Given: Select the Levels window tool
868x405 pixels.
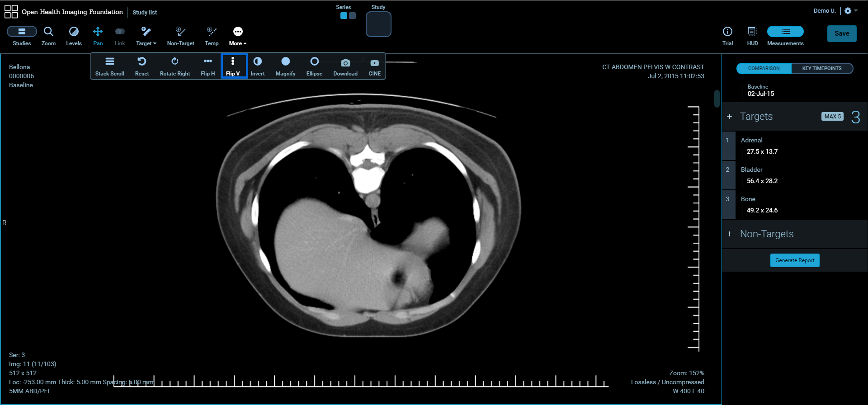Looking at the screenshot, I should click(74, 36).
